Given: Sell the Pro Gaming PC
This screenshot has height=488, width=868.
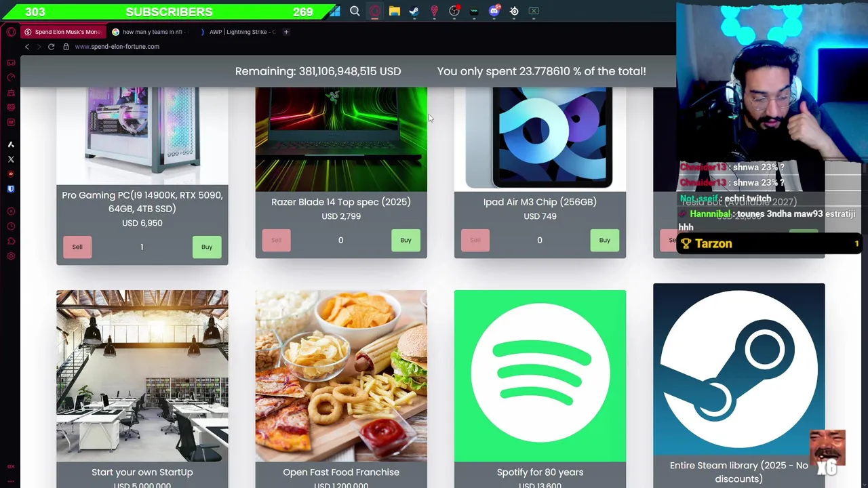Looking at the screenshot, I should pos(77,247).
